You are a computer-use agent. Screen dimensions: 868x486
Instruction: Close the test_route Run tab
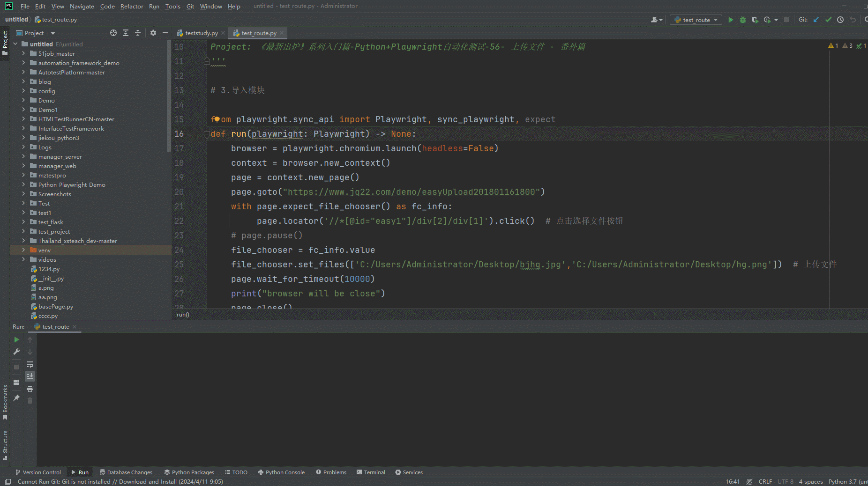pos(75,327)
